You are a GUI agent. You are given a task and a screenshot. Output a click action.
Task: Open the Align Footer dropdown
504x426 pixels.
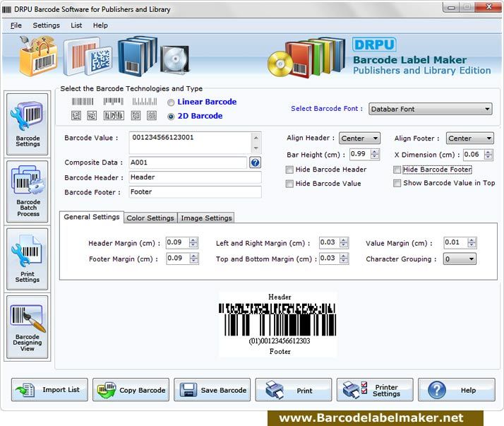tap(470, 138)
